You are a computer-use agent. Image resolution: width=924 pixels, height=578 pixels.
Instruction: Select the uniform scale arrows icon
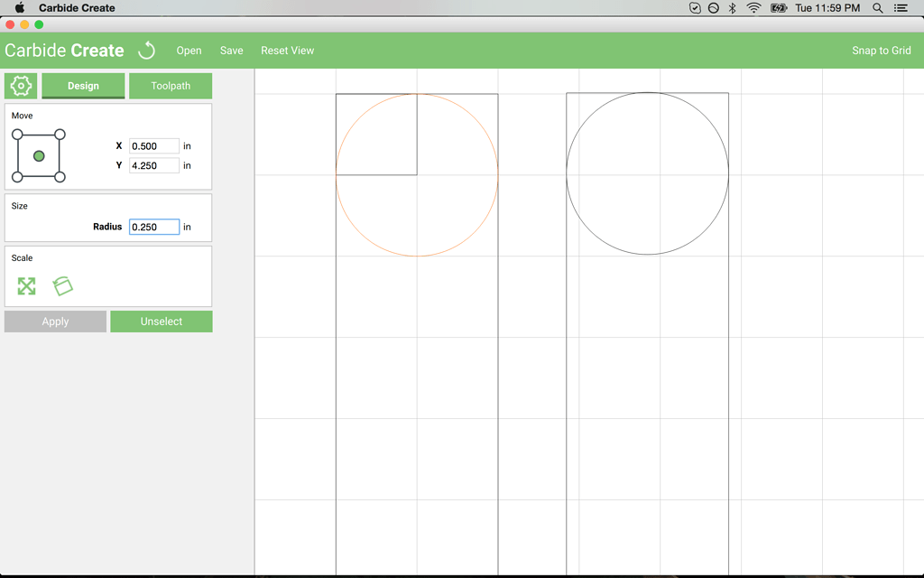pos(26,286)
